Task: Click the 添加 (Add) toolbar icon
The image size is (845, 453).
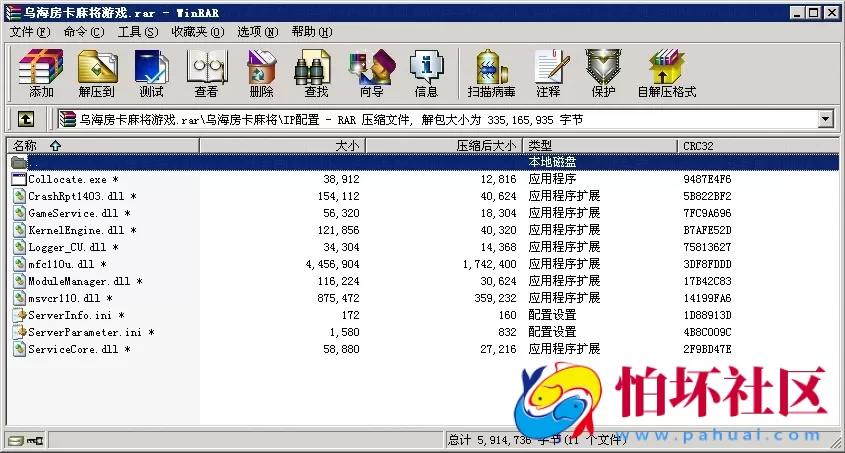Action: click(x=41, y=73)
